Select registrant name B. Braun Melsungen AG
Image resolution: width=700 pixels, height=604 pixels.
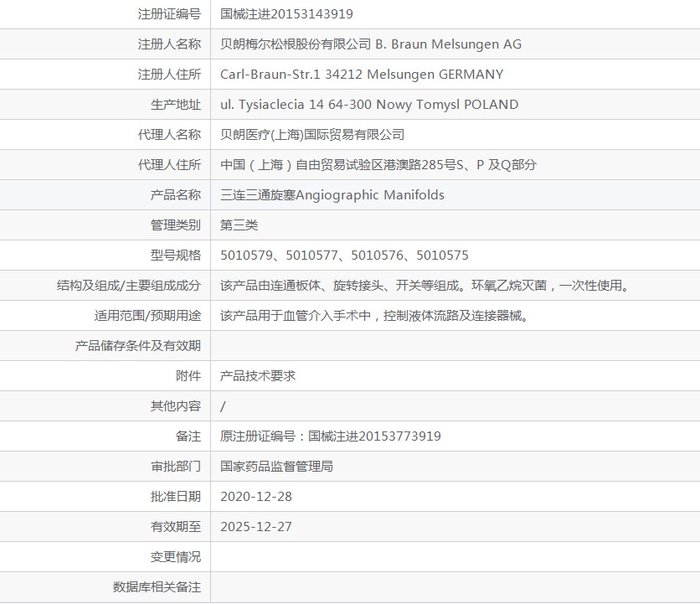pyautogui.click(x=371, y=44)
